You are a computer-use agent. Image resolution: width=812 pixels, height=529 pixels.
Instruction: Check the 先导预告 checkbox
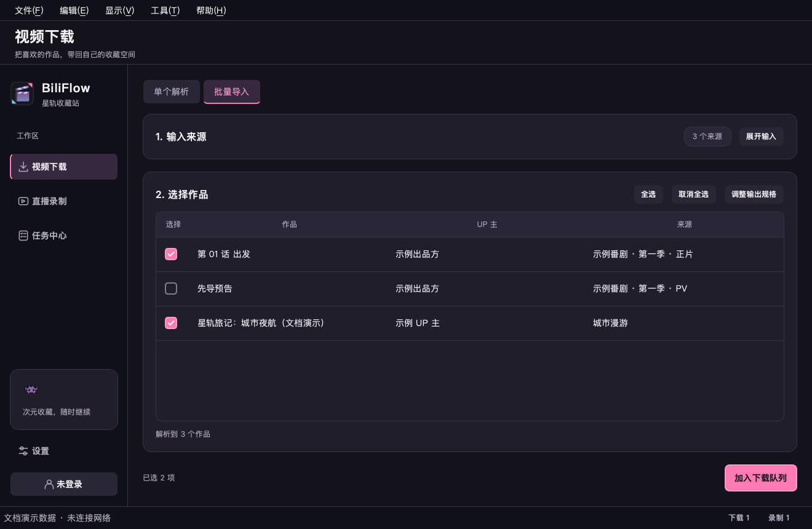pyautogui.click(x=171, y=288)
